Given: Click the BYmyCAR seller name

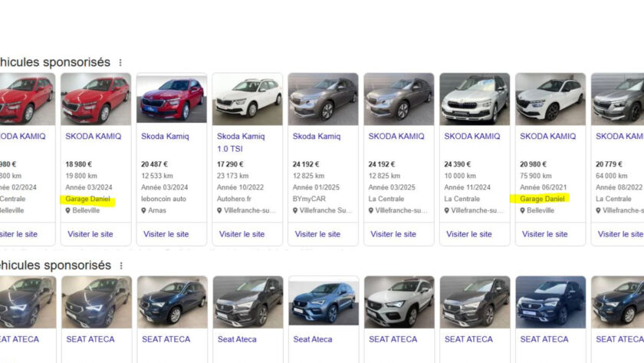Looking at the screenshot, I should [x=309, y=199].
